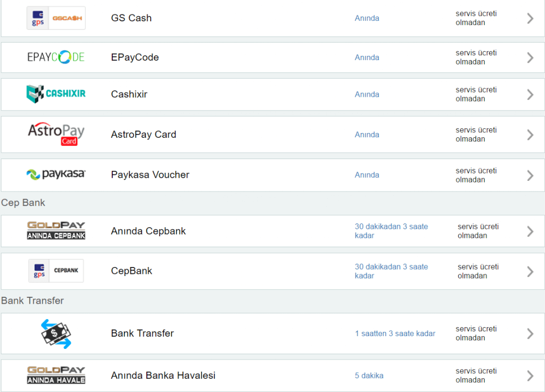Image resolution: width=545 pixels, height=392 pixels.
Task: Click the gps CepBank logo
Action: (x=56, y=271)
